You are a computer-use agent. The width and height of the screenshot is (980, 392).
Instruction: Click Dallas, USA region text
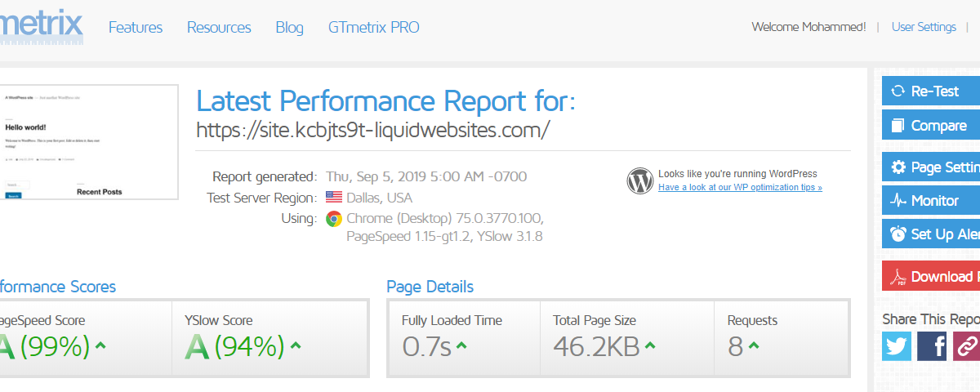pos(380,198)
